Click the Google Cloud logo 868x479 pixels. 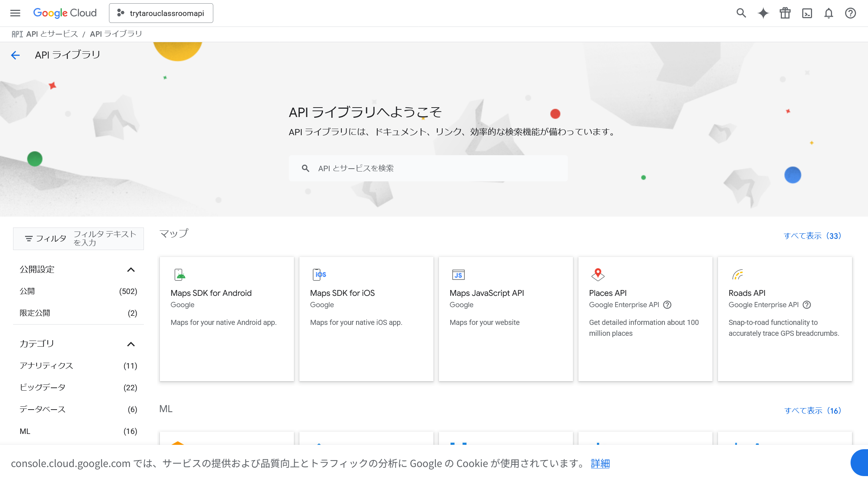64,13
